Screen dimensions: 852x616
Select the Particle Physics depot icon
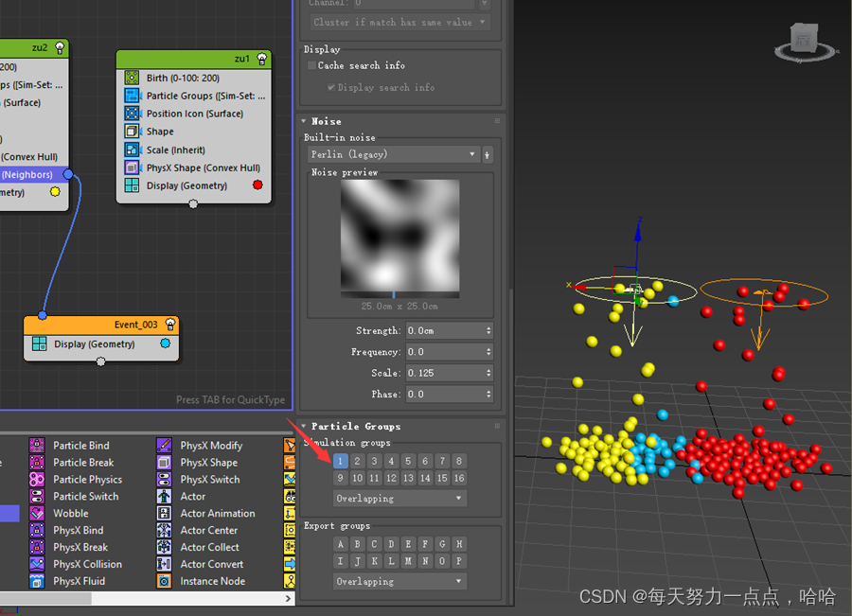[x=37, y=479]
